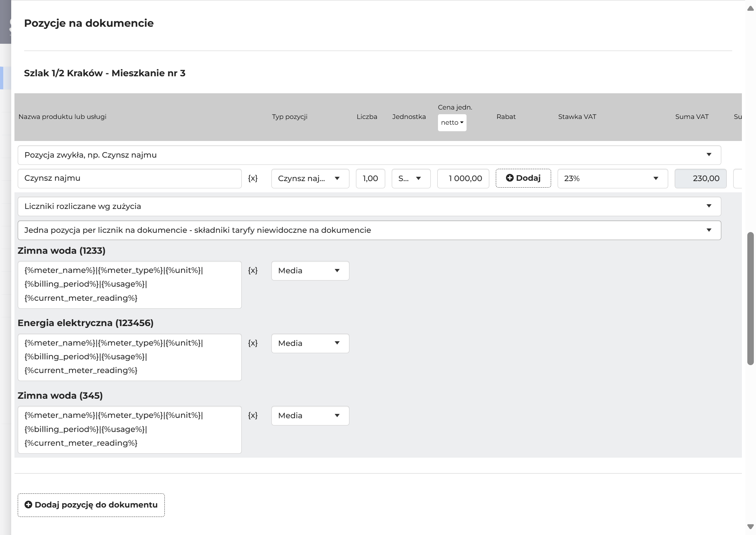The image size is (756, 535).
Task: Change the 23% VAT rate dropdown
Action: pos(613,178)
